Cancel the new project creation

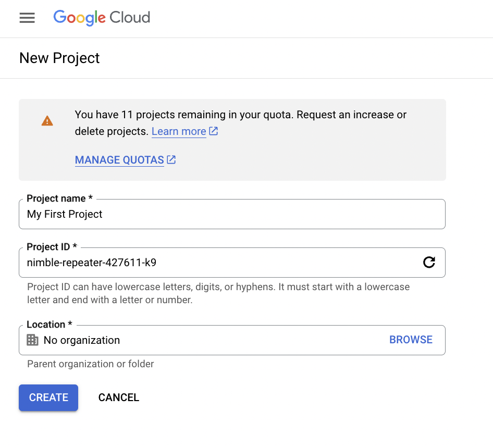click(x=119, y=397)
